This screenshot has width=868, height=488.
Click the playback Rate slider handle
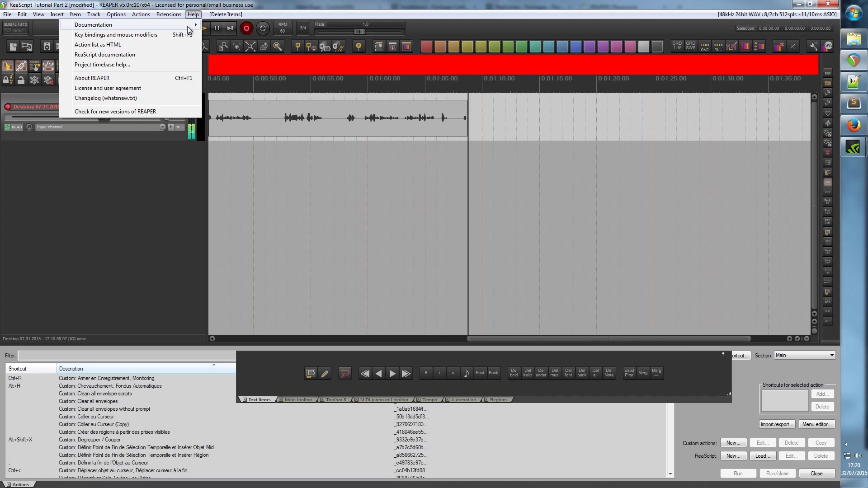(359, 32)
